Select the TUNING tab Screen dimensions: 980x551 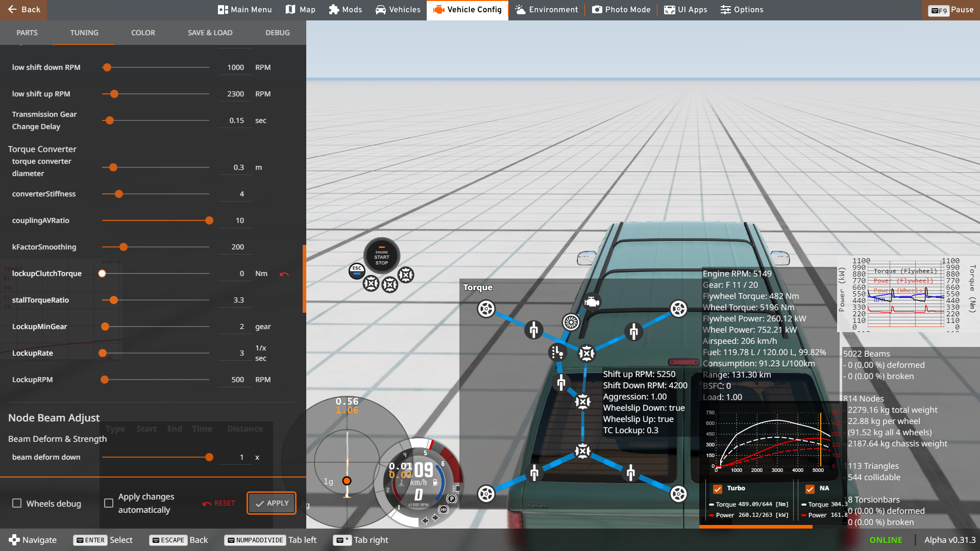coord(84,33)
